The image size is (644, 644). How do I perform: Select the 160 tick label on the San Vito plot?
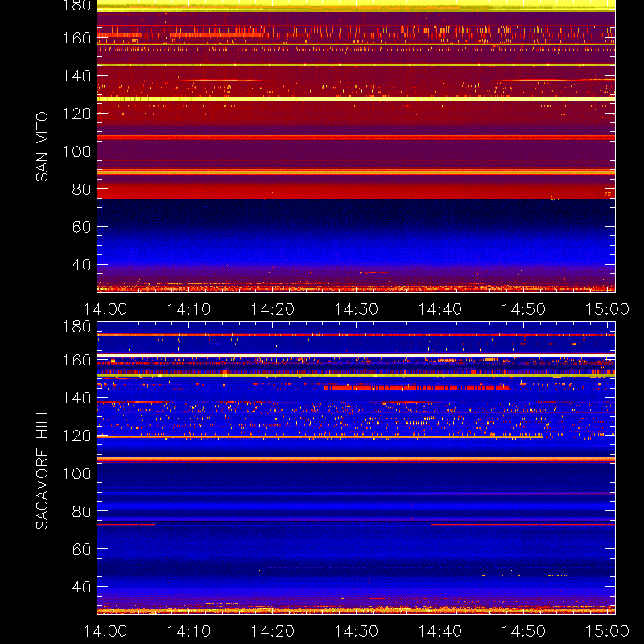tap(76, 38)
